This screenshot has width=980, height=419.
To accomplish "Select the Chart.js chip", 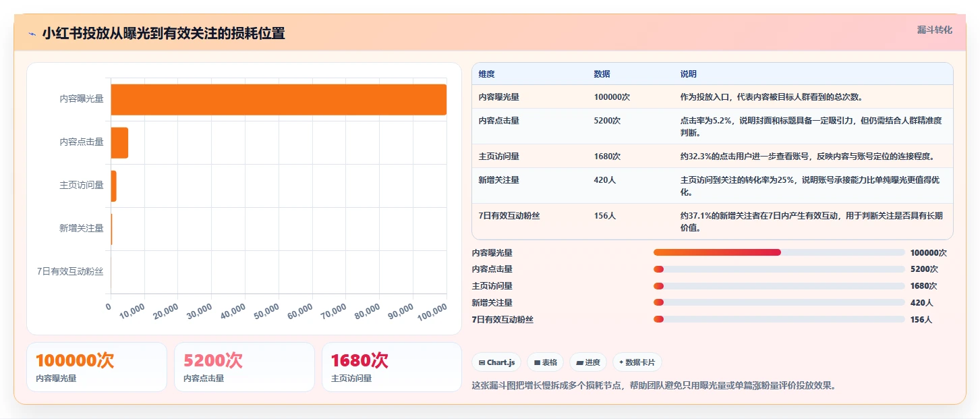I will [x=496, y=362].
